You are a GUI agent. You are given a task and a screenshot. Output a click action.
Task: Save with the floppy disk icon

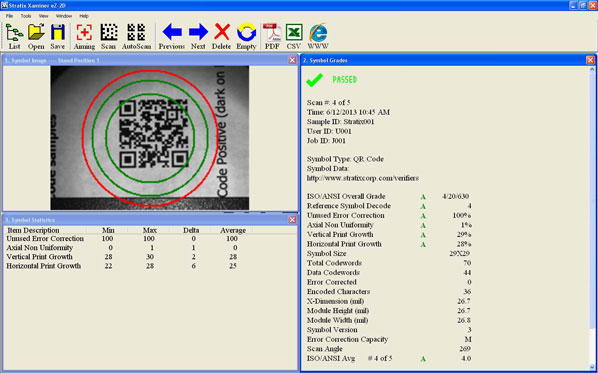[x=58, y=36]
